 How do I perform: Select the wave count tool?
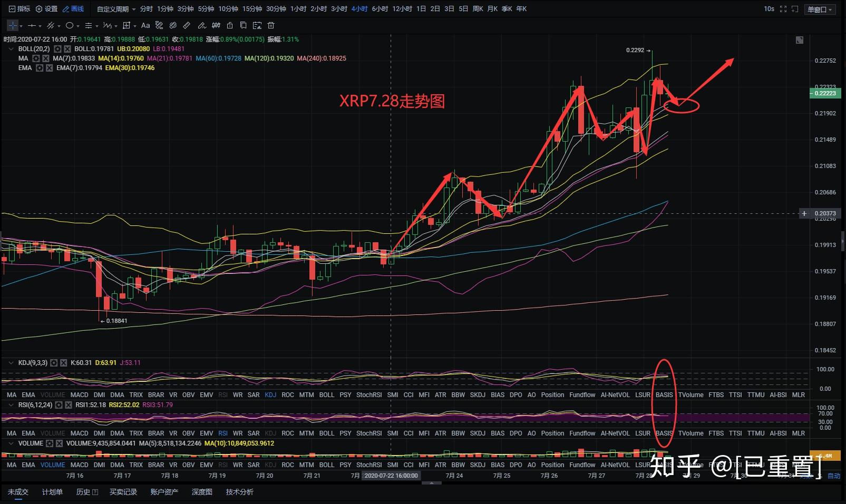point(107,25)
